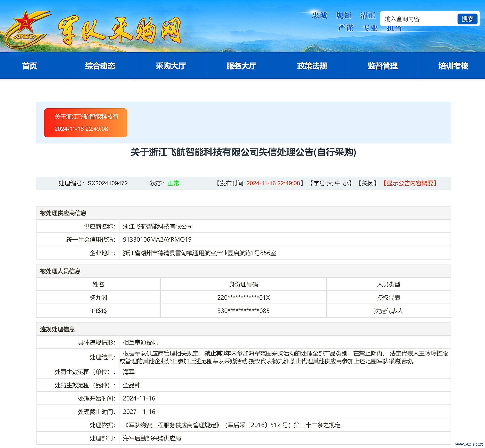Select credit code 91330106MA2AYRMQ19
The height and width of the screenshot is (448, 485).
coord(157,240)
